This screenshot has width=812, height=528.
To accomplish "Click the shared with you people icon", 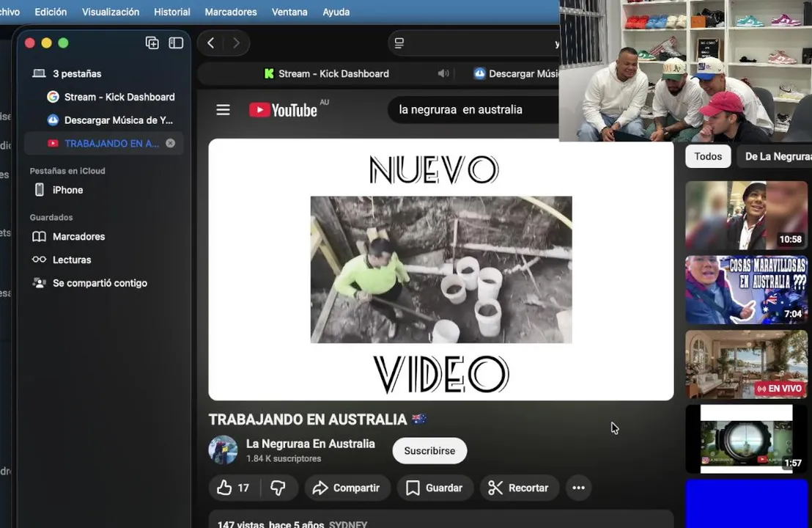I will click(x=39, y=283).
